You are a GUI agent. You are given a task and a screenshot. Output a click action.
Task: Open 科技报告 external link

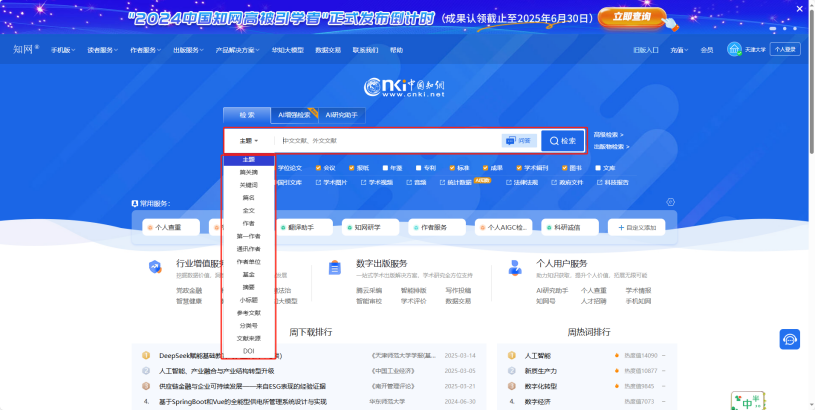[x=612, y=182]
